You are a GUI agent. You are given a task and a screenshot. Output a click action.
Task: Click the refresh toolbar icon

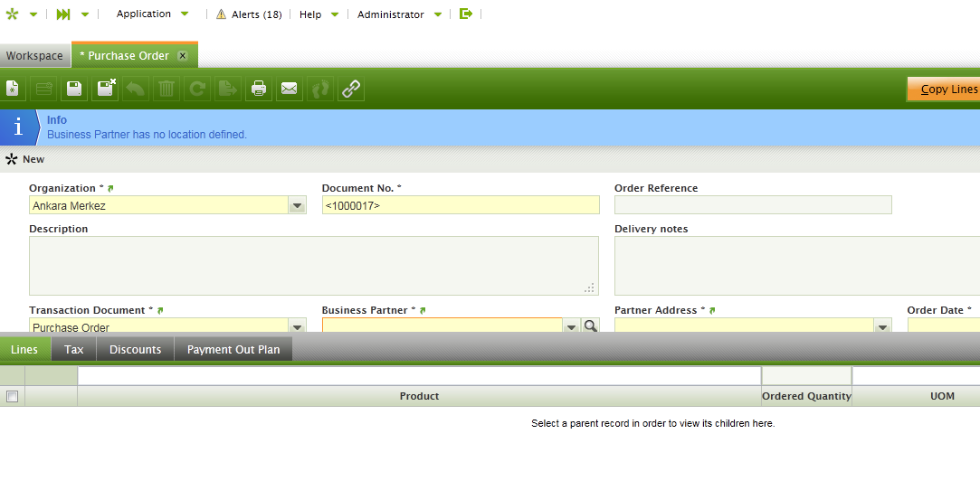click(x=197, y=89)
